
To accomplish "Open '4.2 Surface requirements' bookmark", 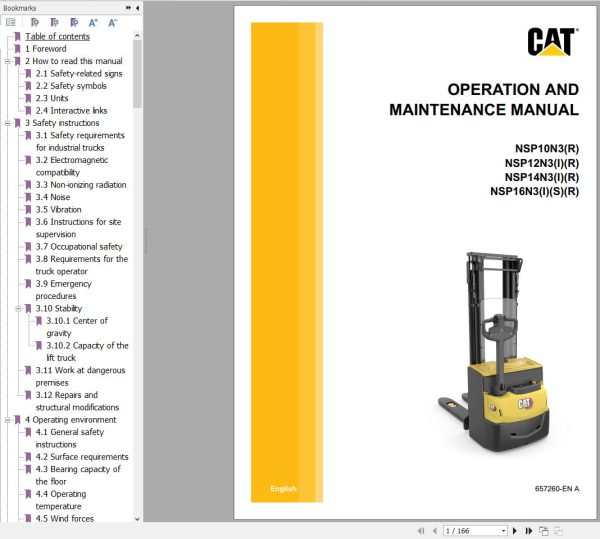I will click(x=82, y=457).
